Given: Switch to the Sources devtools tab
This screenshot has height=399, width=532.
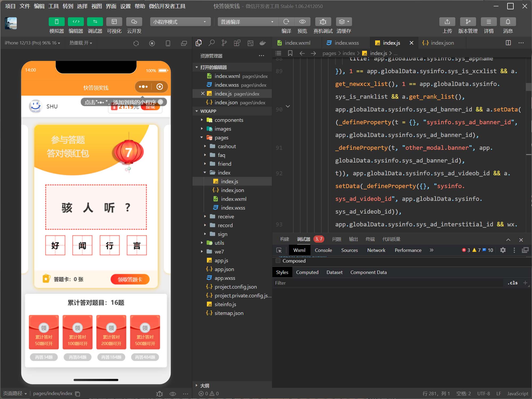Looking at the screenshot, I should click(x=349, y=250).
